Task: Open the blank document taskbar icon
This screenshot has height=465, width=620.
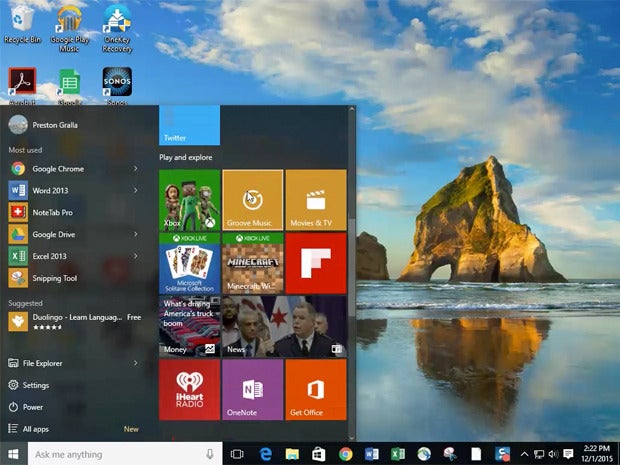Action: tap(476, 454)
